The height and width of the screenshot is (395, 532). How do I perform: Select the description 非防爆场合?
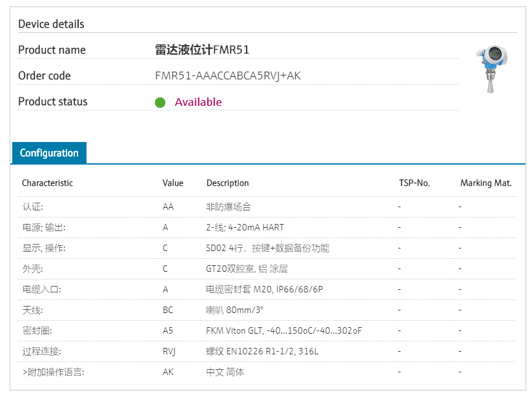point(229,207)
